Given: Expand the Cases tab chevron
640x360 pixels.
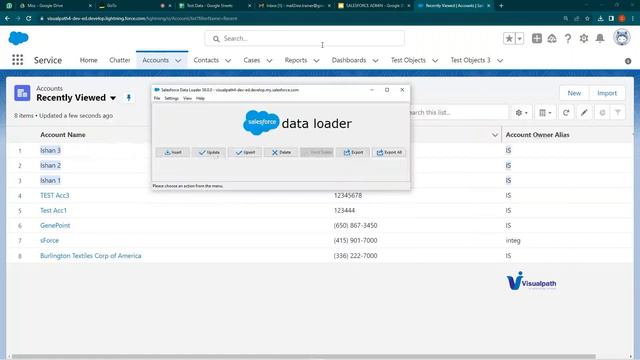Looking at the screenshot, I should (269, 60).
